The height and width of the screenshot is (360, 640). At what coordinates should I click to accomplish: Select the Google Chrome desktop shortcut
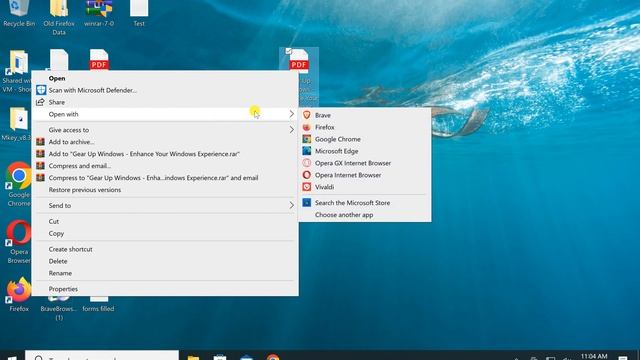18,184
